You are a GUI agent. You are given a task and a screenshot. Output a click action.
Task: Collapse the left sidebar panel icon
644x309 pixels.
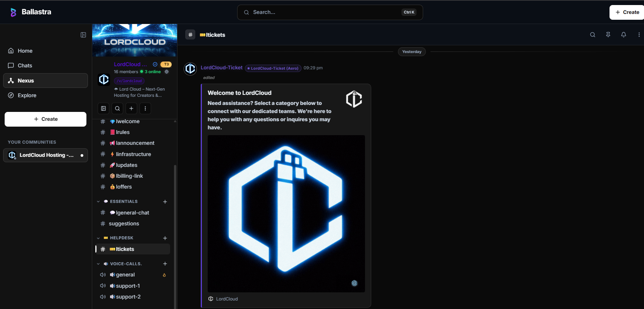83,35
